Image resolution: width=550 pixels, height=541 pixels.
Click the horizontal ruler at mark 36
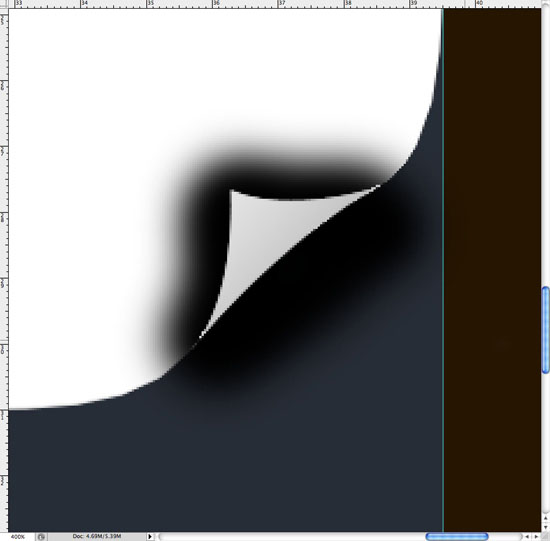tap(216, 4)
